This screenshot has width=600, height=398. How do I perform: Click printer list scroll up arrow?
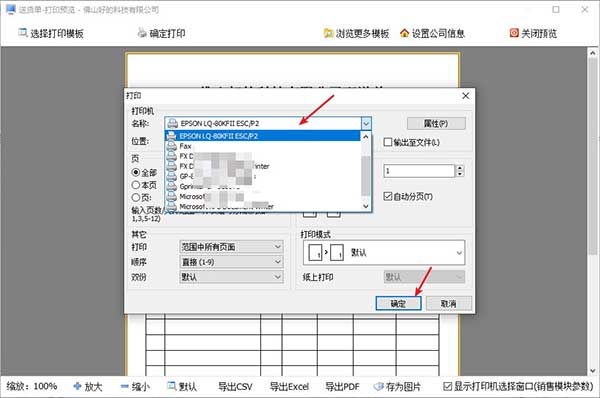366,137
